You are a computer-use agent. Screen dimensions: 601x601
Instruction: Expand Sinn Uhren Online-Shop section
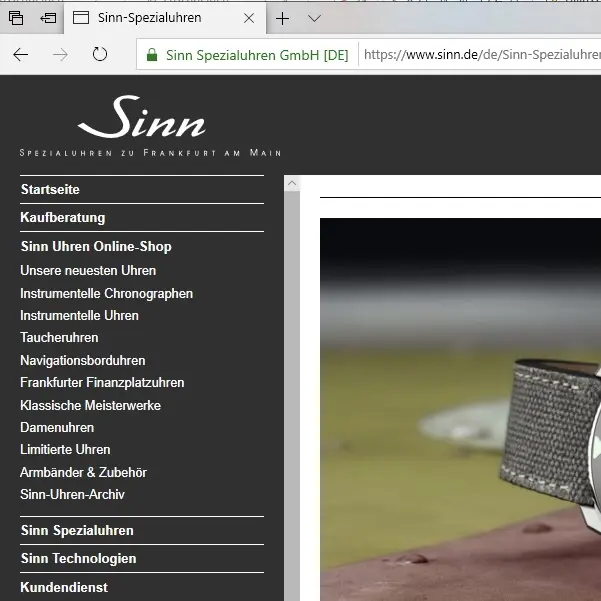(96, 246)
